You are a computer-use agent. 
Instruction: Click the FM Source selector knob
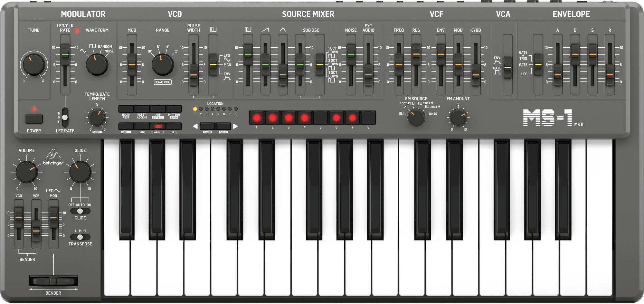416,117
